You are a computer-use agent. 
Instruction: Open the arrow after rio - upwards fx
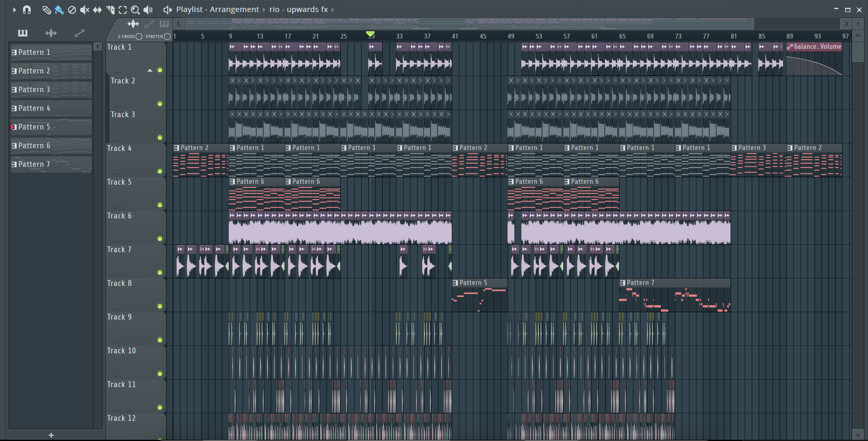332,10
